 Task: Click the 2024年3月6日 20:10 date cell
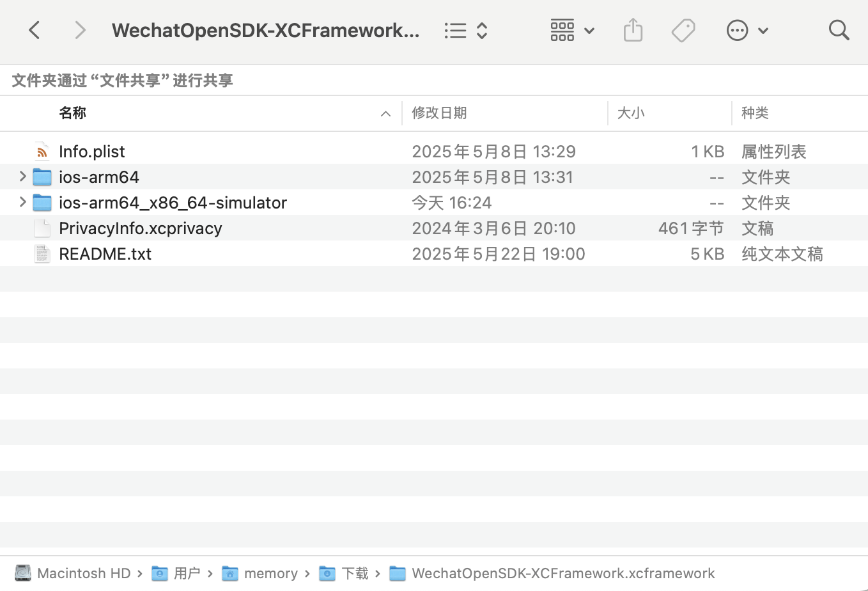point(494,228)
